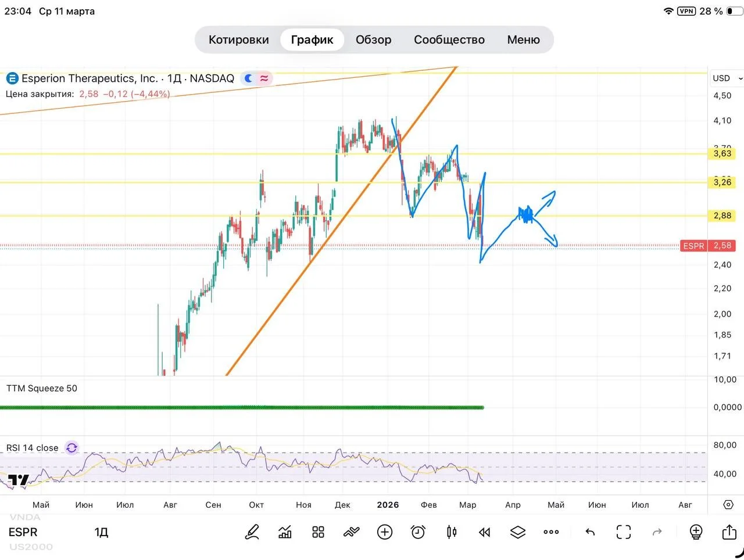
Task: Tap the 2,40 price axis label
Action: (x=722, y=264)
